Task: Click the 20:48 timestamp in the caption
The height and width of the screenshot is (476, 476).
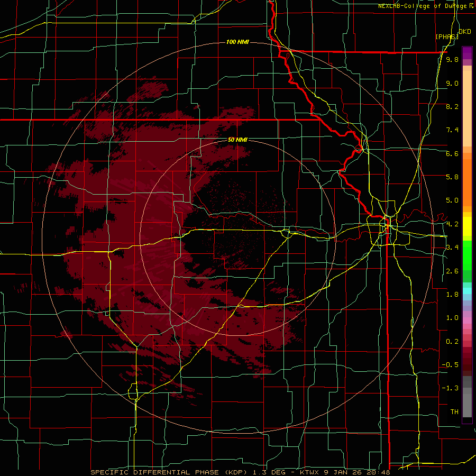Action: [x=379, y=472]
